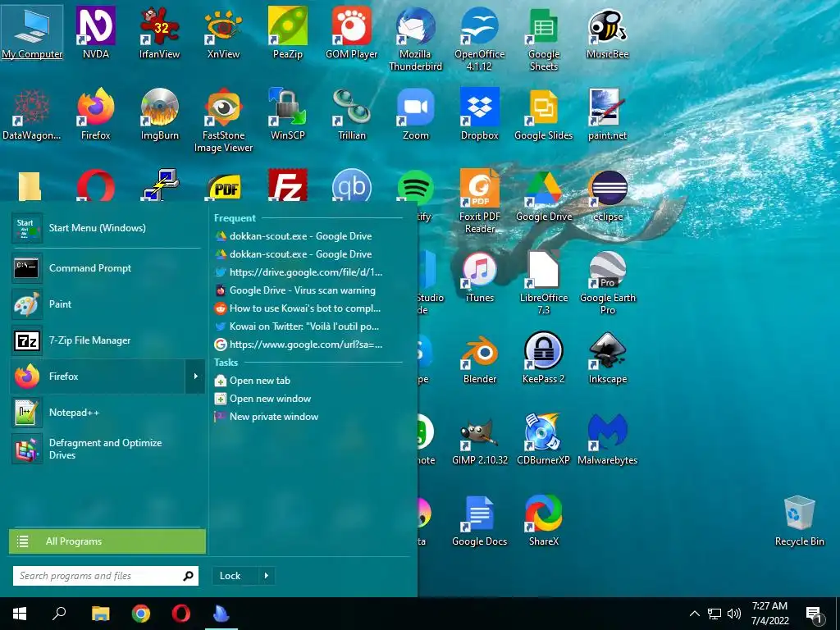Open LibreOffice 7.3 desktop shortcut
840x630 pixels.
tap(544, 282)
